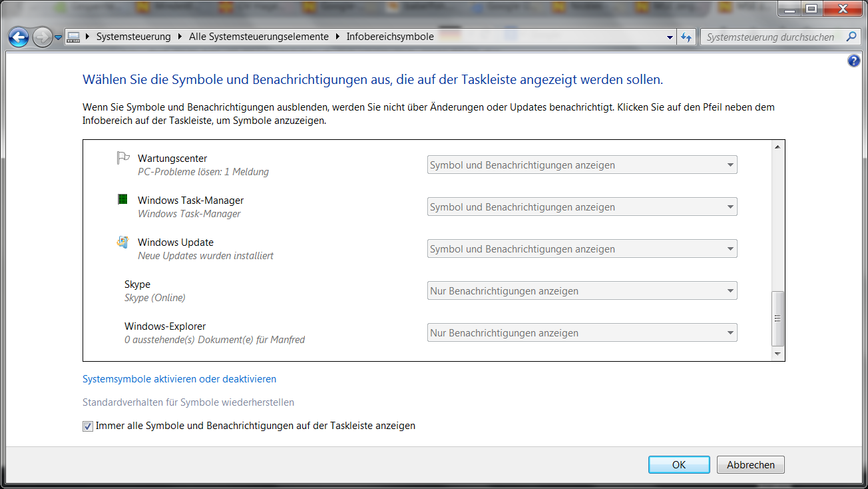Click the Windows Update label
Screen dimensions: 868x489
[176, 243]
